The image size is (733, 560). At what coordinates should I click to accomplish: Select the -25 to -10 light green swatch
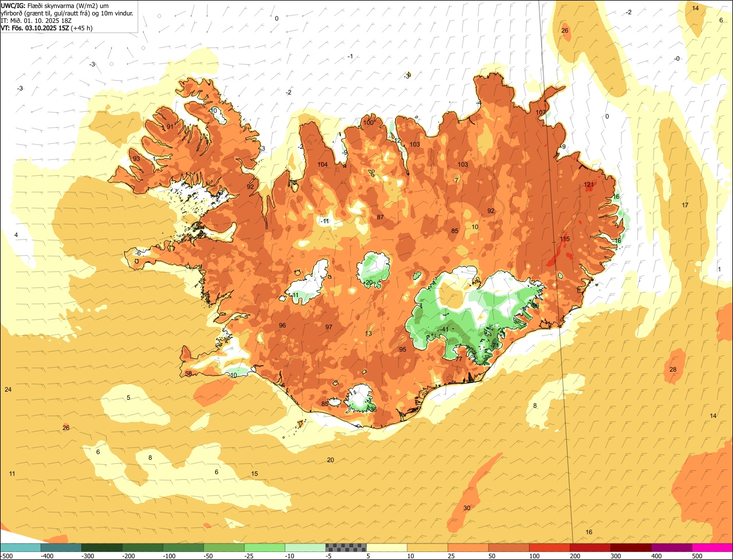tap(265, 548)
